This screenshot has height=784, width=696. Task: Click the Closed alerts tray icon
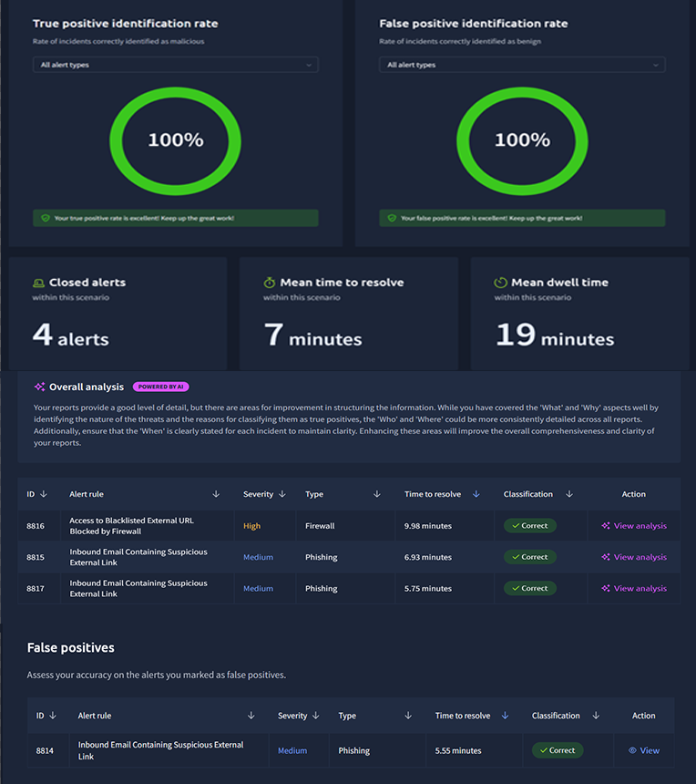(38, 283)
